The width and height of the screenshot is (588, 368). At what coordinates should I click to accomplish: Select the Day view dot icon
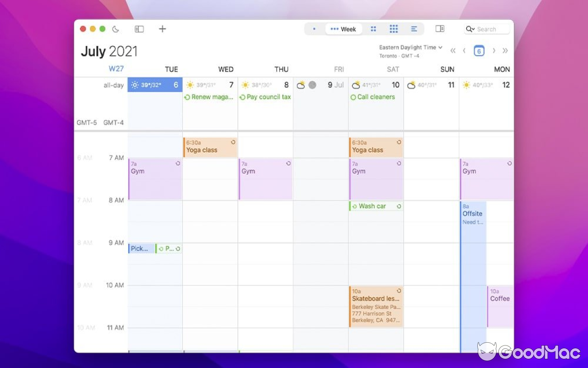coord(314,29)
